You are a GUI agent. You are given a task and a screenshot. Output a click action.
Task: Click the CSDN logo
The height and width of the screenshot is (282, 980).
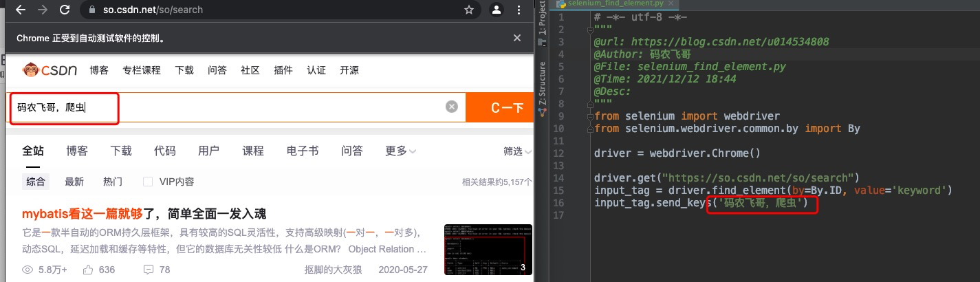coord(50,70)
